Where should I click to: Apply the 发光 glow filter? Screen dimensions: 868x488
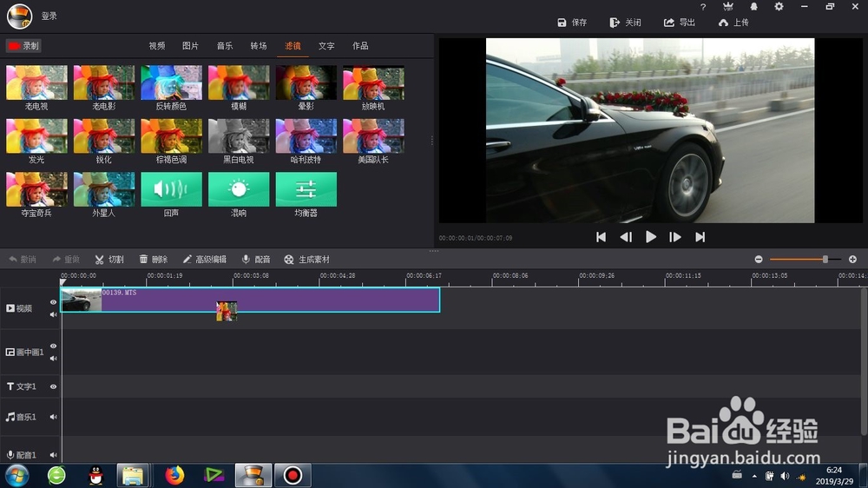click(36, 135)
